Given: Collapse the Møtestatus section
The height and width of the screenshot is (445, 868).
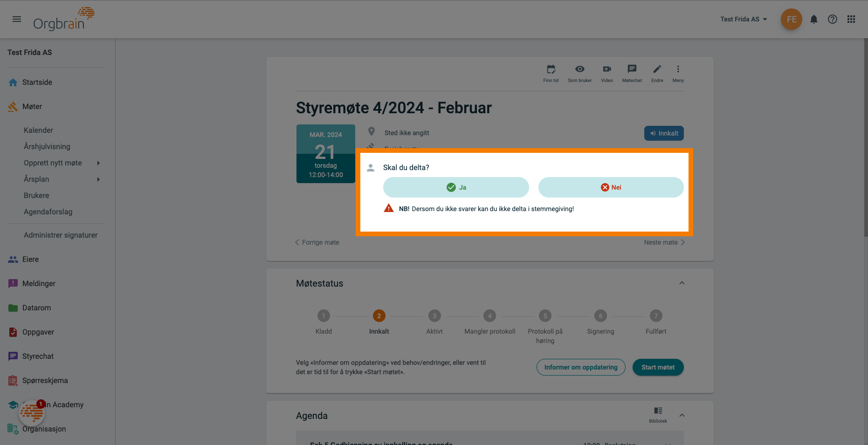Looking at the screenshot, I should coord(682,283).
